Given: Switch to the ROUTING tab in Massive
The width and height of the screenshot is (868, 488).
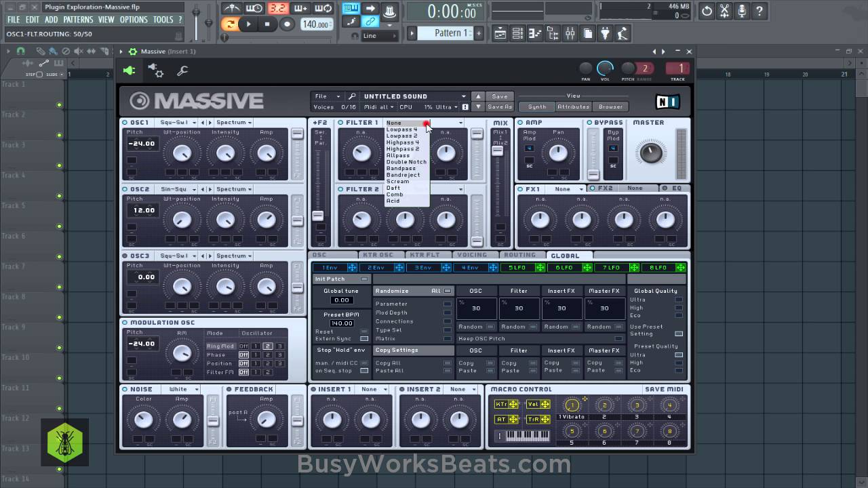Looking at the screenshot, I should pos(520,256).
